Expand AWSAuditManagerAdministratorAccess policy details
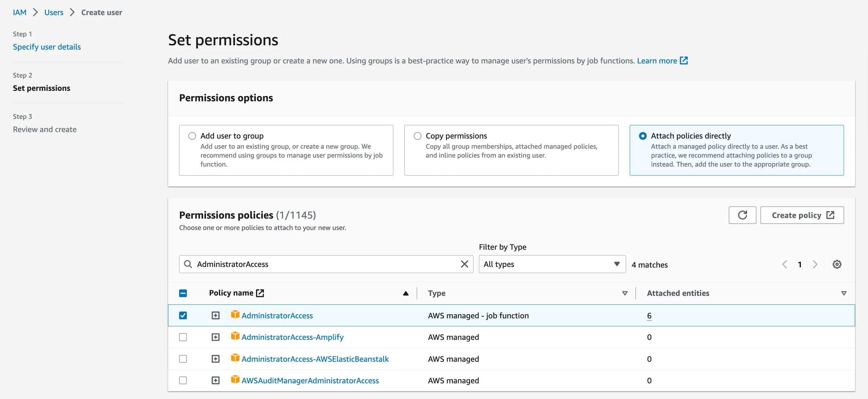This screenshot has height=399, width=868. pyautogui.click(x=215, y=381)
